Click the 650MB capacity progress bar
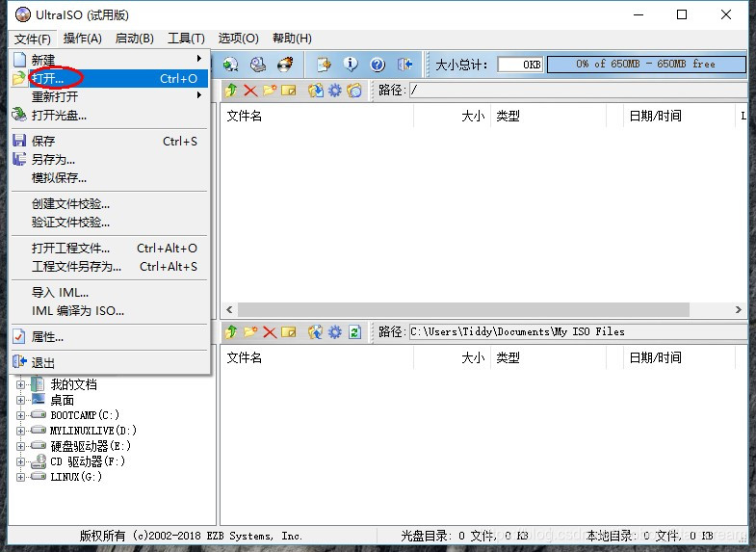Screen dimensions: 756x552 646,65
